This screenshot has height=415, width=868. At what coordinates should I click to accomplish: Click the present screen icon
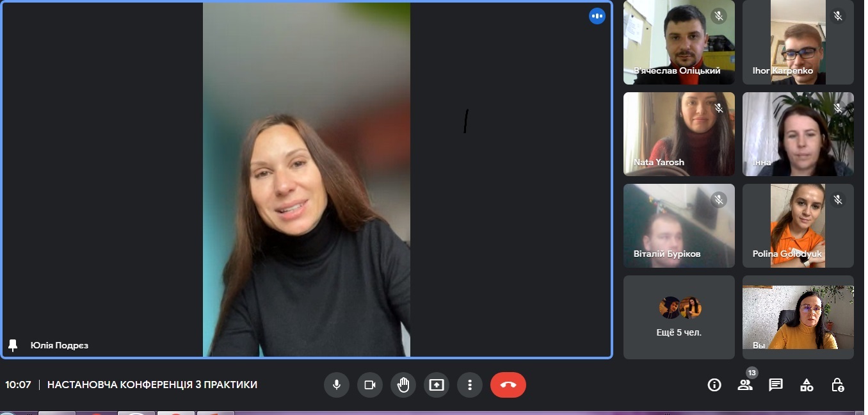(436, 385)
